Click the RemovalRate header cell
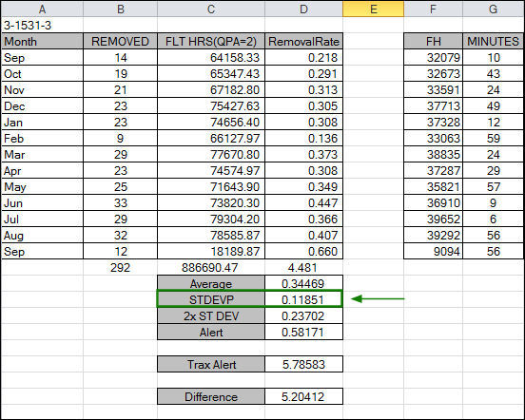Screen dimensions: 525x420 click(303, 41)
